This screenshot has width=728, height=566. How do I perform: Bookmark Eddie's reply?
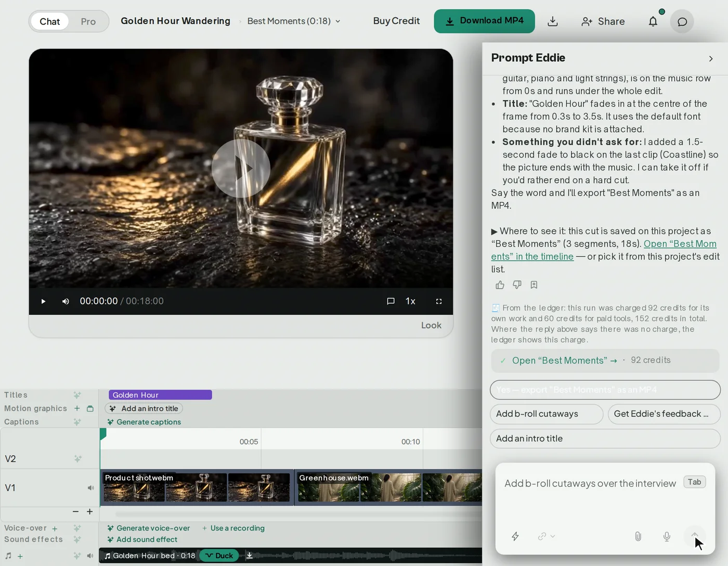point(534,285)
